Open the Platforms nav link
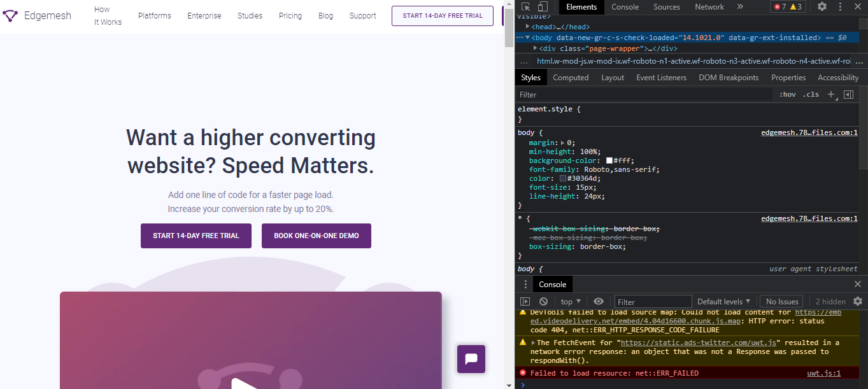Screen dimensions: 868x389 [155, 16]
